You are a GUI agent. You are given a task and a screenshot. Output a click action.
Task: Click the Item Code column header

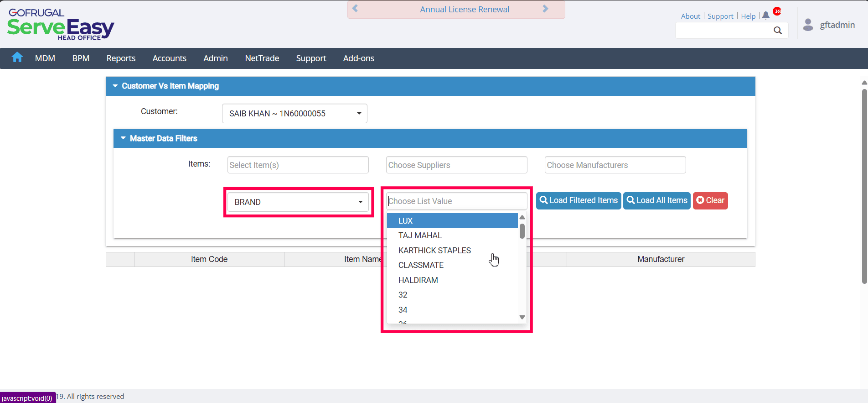209,259
